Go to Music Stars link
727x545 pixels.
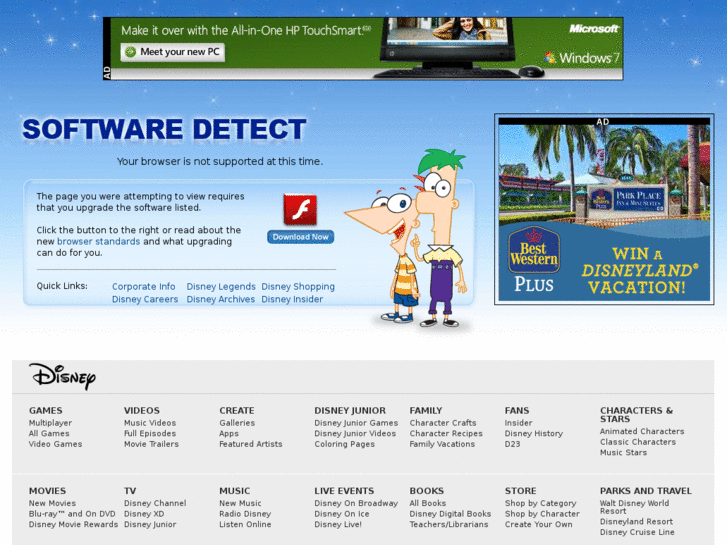tap(623, 453)
